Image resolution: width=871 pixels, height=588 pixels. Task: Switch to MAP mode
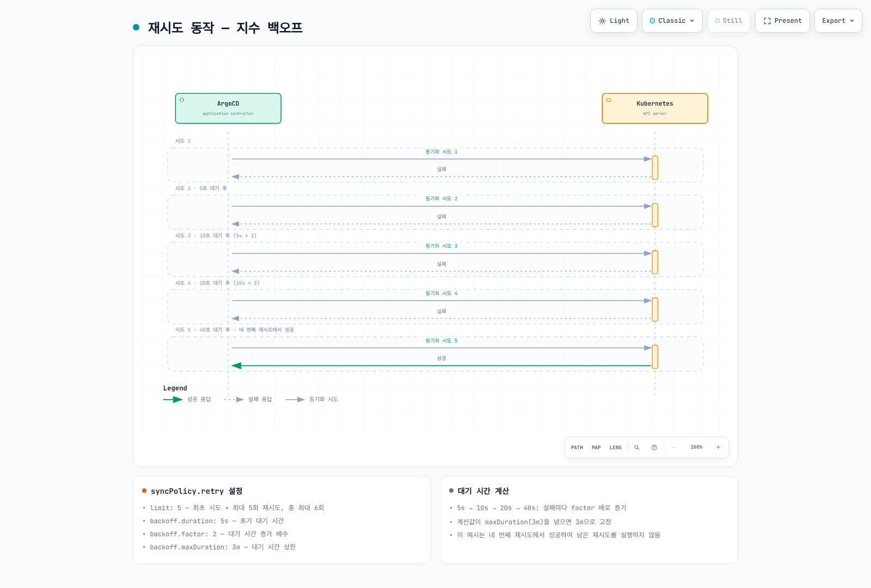[x=597, y=448]
